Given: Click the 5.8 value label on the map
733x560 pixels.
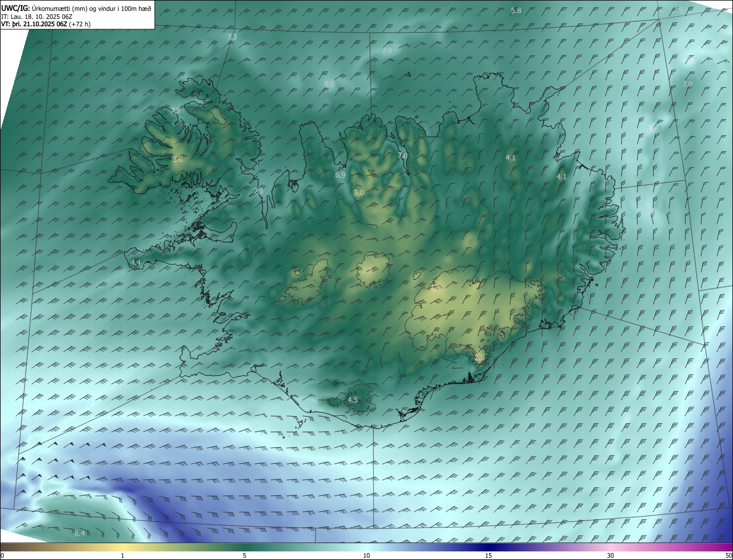Looking at the screenshot, I should pos(516,11).
